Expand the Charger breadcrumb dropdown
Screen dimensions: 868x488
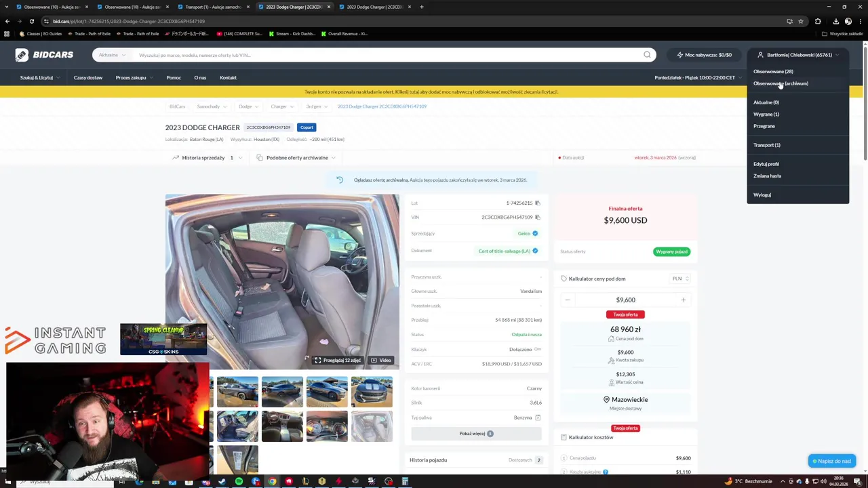(x=282, y=106)
